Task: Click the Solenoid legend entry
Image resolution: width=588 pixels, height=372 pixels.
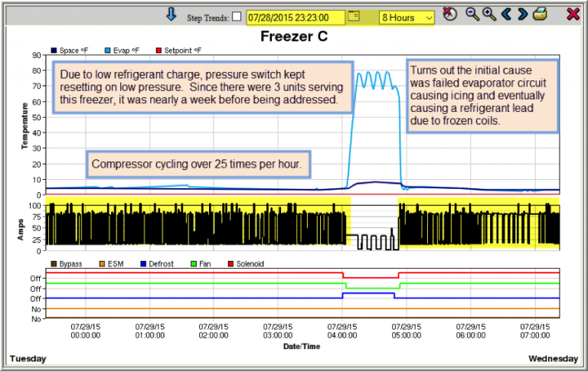Action: [246, 264]
